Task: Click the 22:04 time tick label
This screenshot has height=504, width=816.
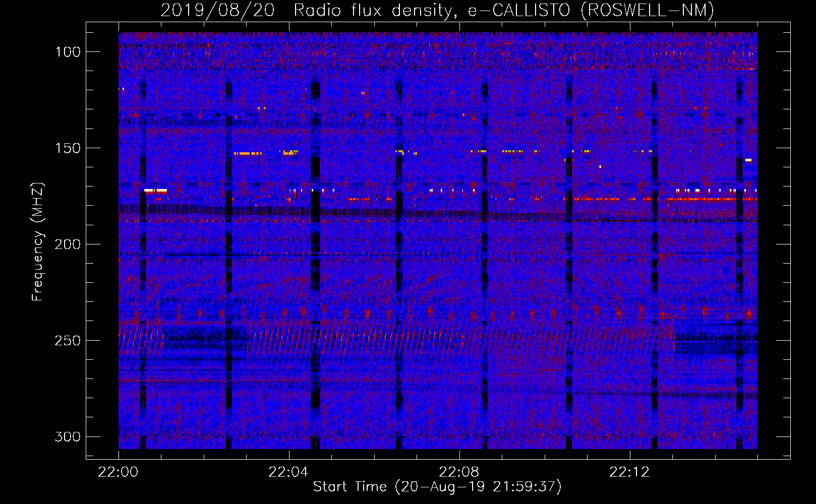Action: 288,472
